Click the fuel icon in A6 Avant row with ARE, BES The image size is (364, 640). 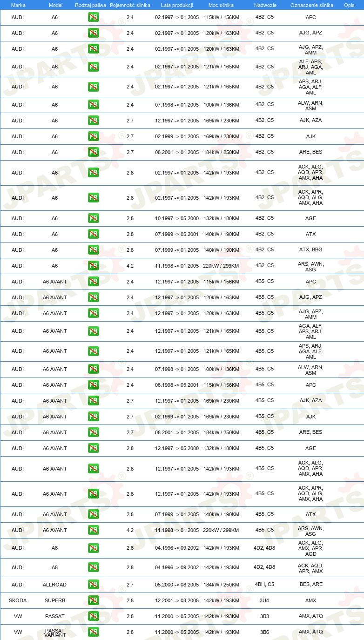click(x=94, y=432)
